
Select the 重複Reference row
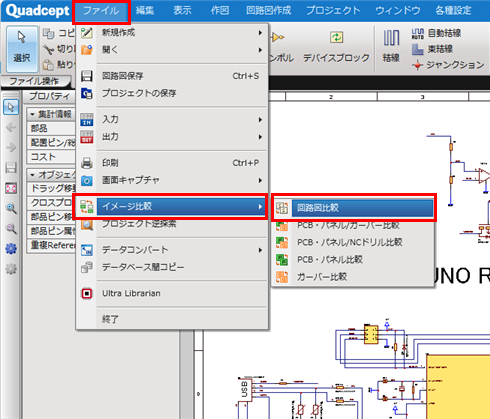[51, 245]
